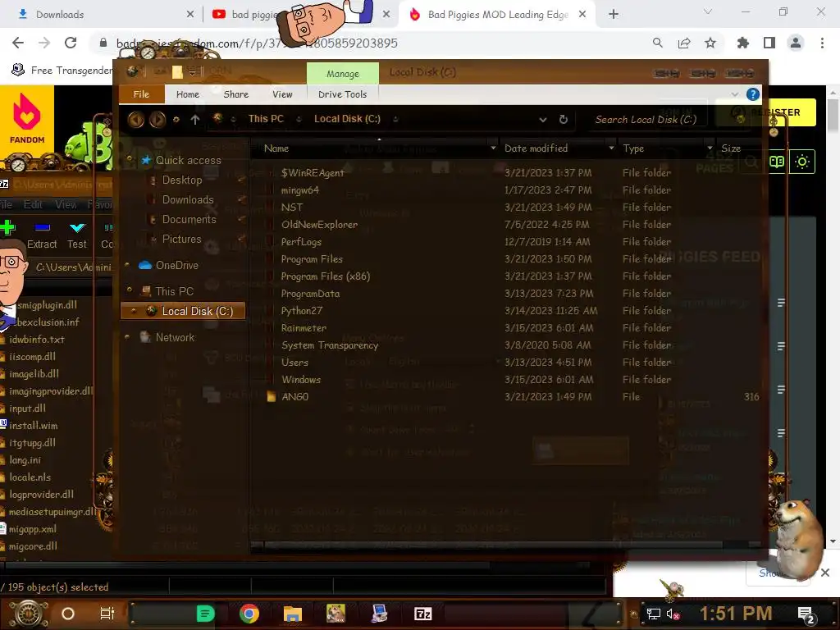Image resolution: width=840 pixels, height=630 pixels.
Task: Collapse Quick access tree node
Action: click(x=129, y=159)
